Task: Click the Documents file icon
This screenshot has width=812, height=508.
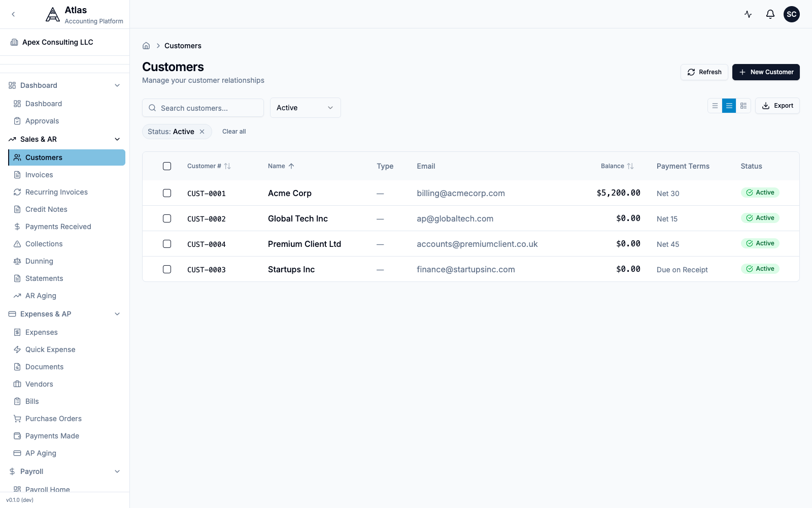Action: click(x=17, y=367)
